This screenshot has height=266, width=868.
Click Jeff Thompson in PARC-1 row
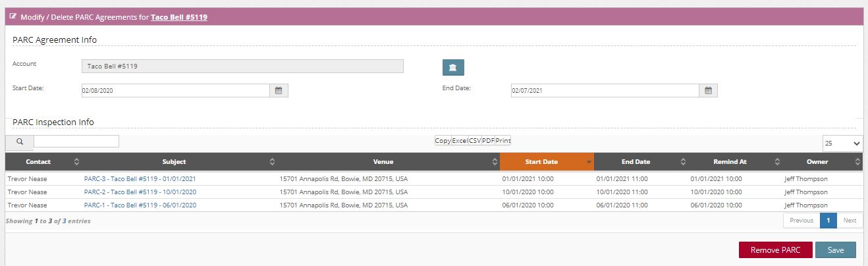805,205
